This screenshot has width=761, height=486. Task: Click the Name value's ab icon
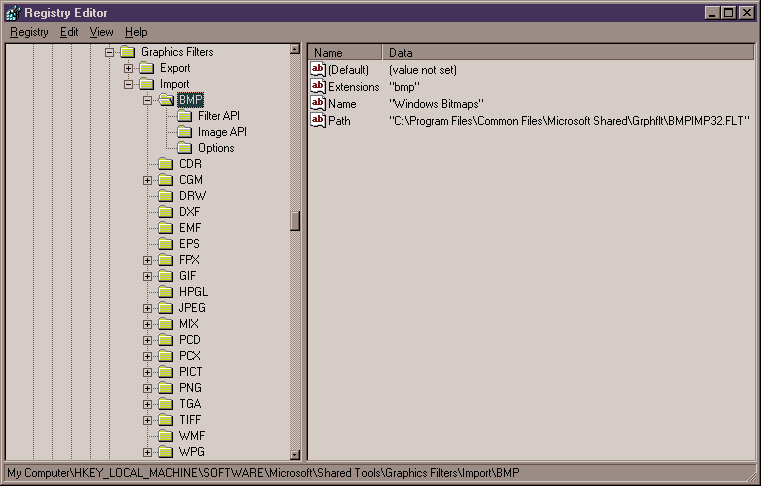[318, 104]
